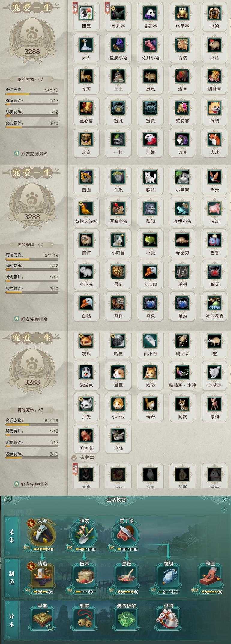Open the topmost 好友宠物排名 link
Screen dimensions: 231x644
(31, 154)
